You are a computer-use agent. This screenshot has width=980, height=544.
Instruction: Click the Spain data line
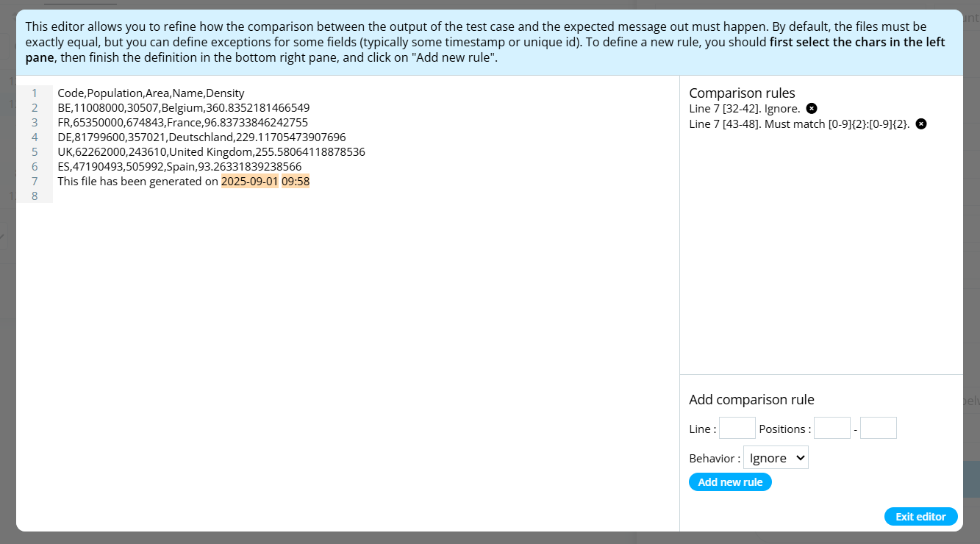179,167
